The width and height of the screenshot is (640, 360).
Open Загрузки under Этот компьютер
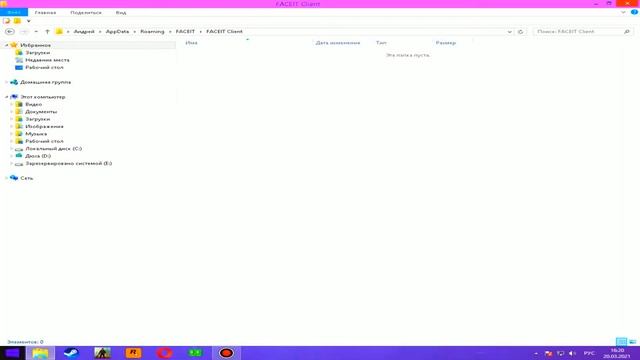(38, 119)
